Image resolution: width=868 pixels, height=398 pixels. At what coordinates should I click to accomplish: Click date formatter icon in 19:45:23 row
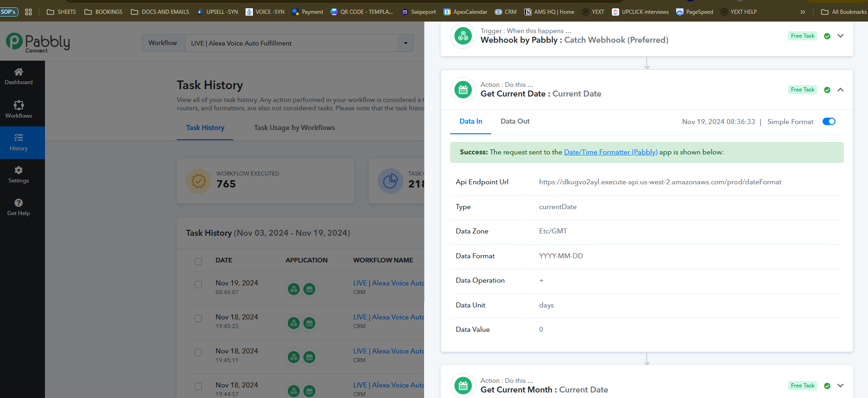coord(309,323)
